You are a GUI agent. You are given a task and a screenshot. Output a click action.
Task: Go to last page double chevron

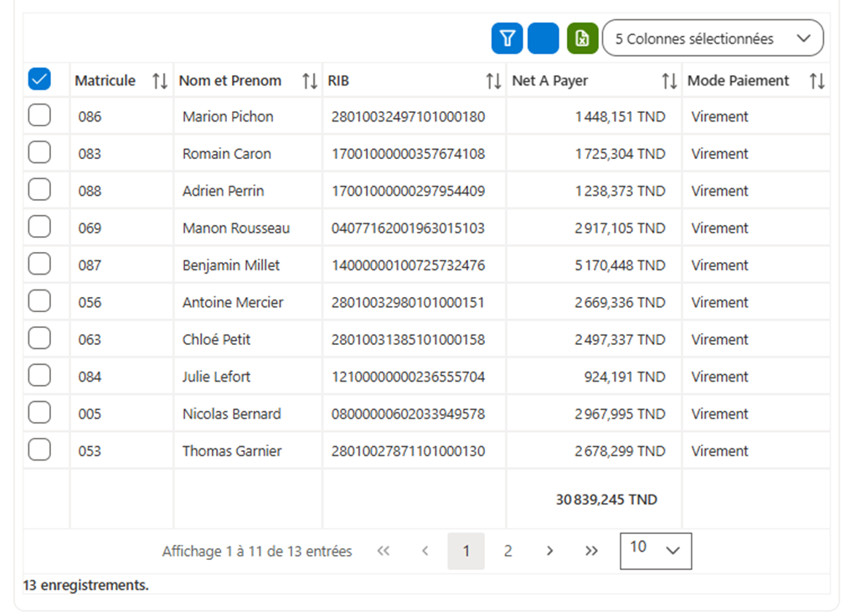coord(591,551)
